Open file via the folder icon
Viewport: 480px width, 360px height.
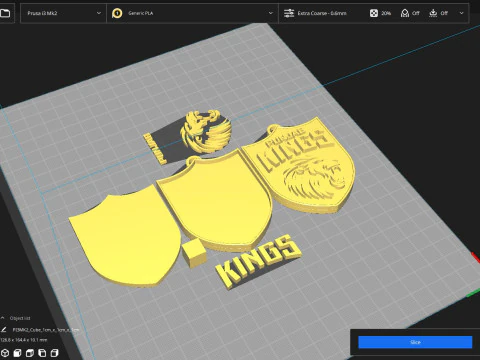[x=5, y=13]
